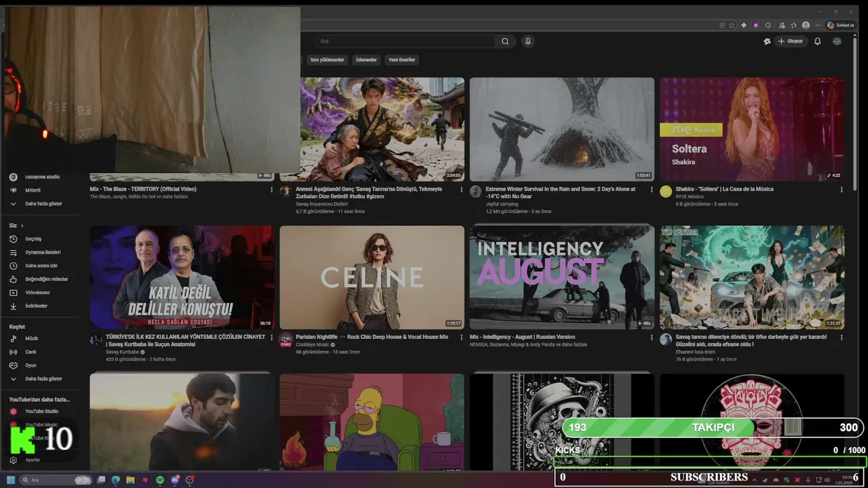Start voice search with microphone icon
The height and width of the screenshot is (488, 868).
pyautogui.click(x=528, y=41)
